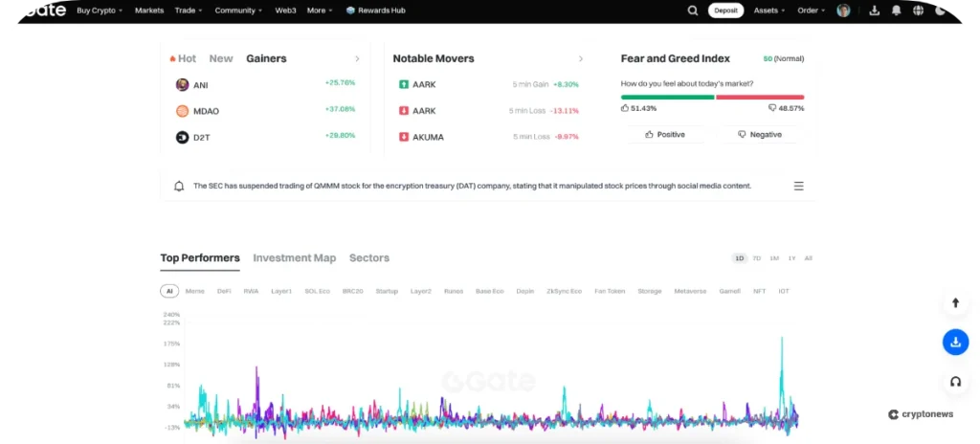Switch to Investment Map tab
The width and height of the screenshot is (980, 444).
295,258
